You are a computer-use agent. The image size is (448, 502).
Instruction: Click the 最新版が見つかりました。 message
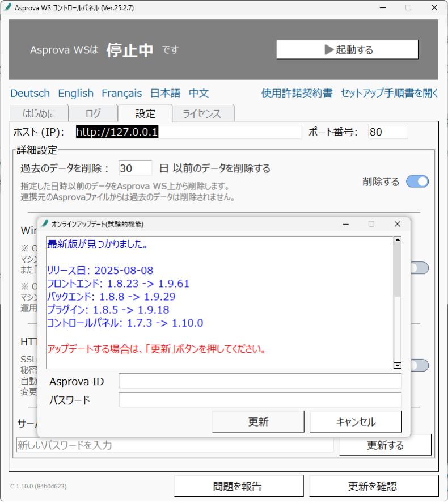pos(98,244)
